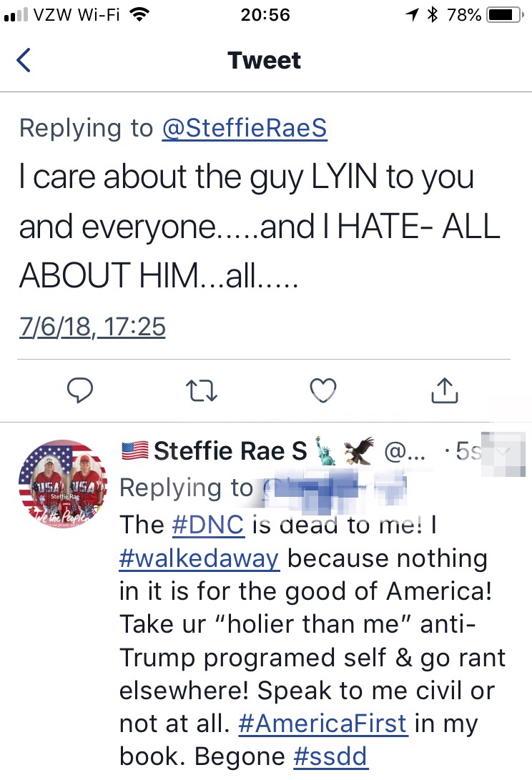
Task: Tap the share upload icon
Action: (444, 390)
